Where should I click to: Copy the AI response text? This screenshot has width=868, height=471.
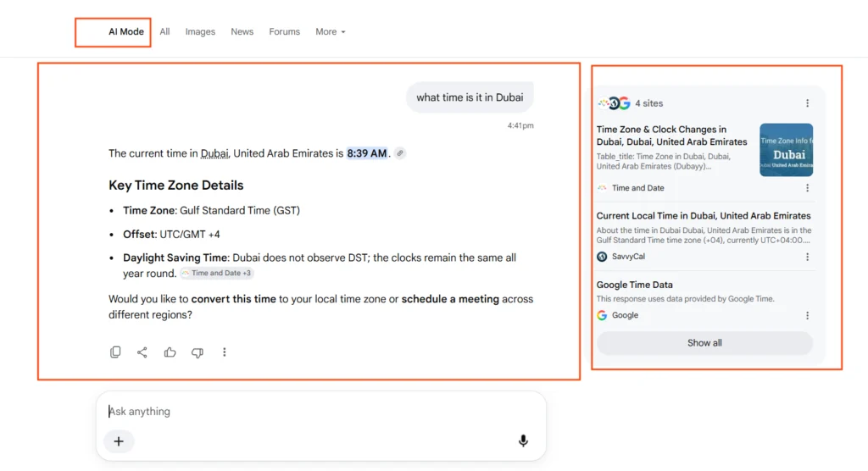[115, 352]
